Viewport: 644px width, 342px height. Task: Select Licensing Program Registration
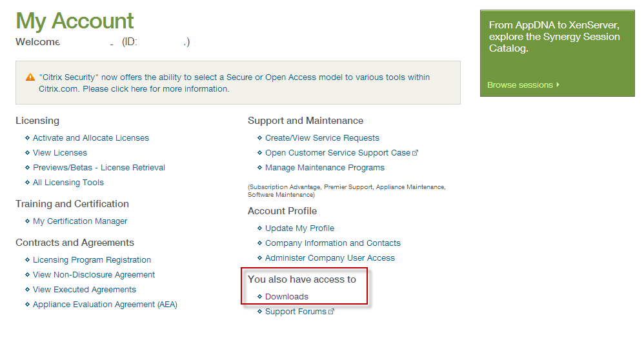(x=92, y=260)
